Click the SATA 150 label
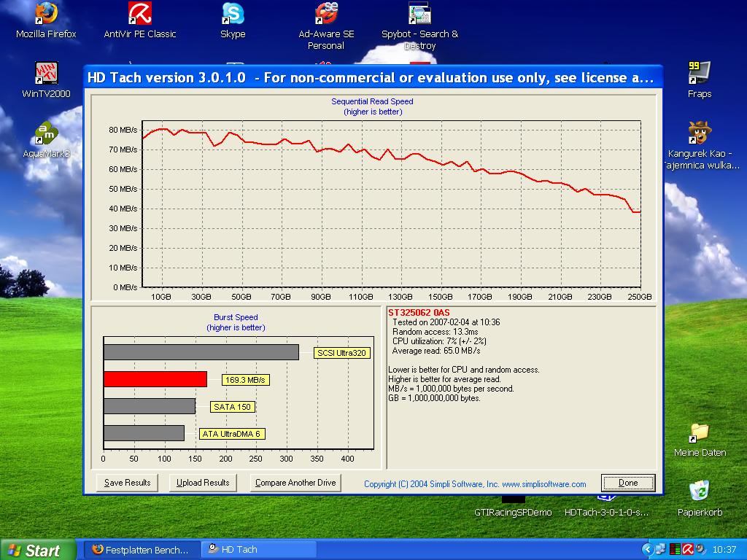Viewport: 747px width, 560px height. pos(233,407)
